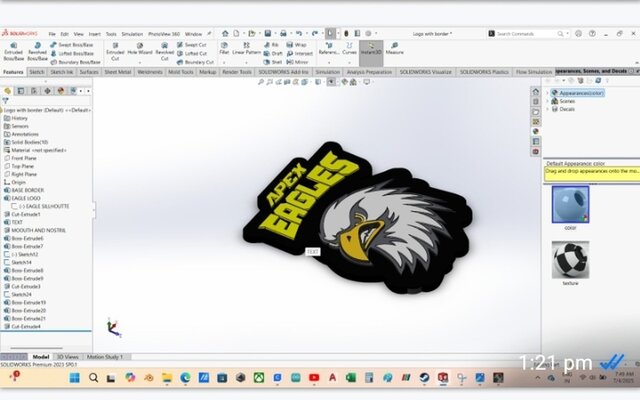Select Cut-Extrude4 in the feature tree

click(26, 326)
